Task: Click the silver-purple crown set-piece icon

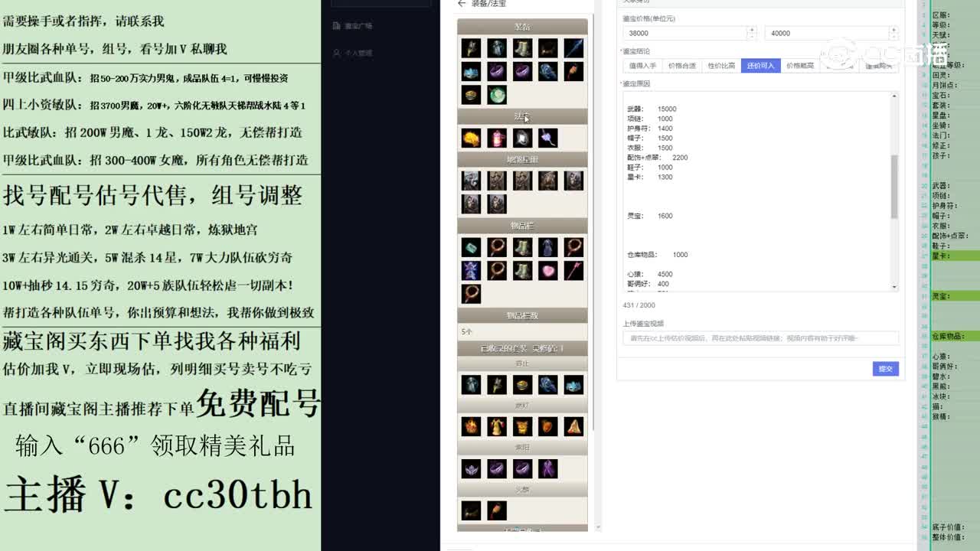Action: [x=471, y=468]
